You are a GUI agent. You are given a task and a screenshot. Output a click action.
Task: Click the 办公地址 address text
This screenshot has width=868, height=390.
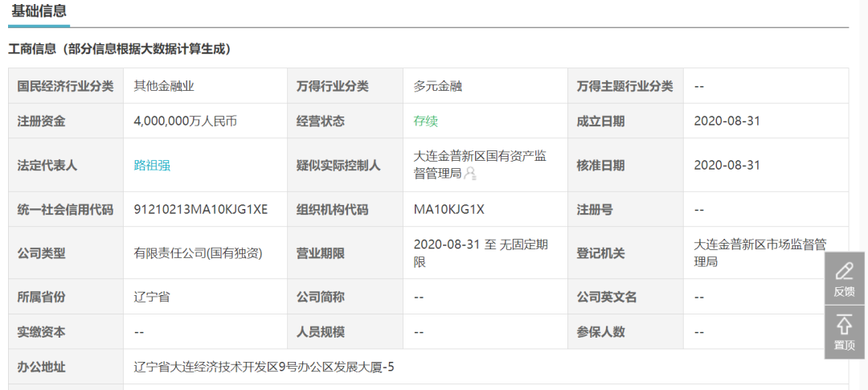[x=264, y=367]
